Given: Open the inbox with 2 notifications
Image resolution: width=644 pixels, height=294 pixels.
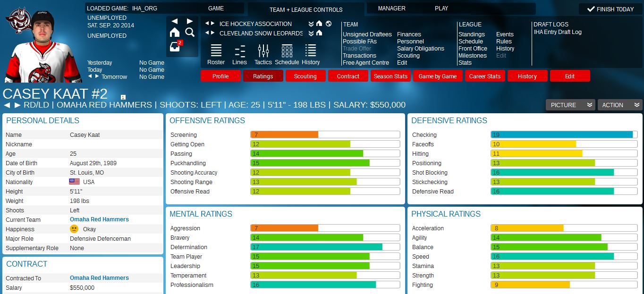Looking at the screenshot, I should [x=175, y=46].
